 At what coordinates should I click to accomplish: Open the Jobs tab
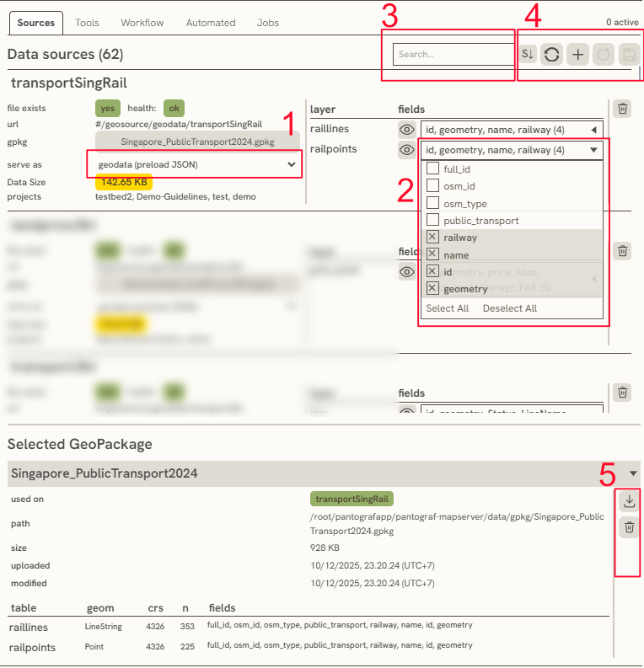pyautogui.click(x=268, y=23)
